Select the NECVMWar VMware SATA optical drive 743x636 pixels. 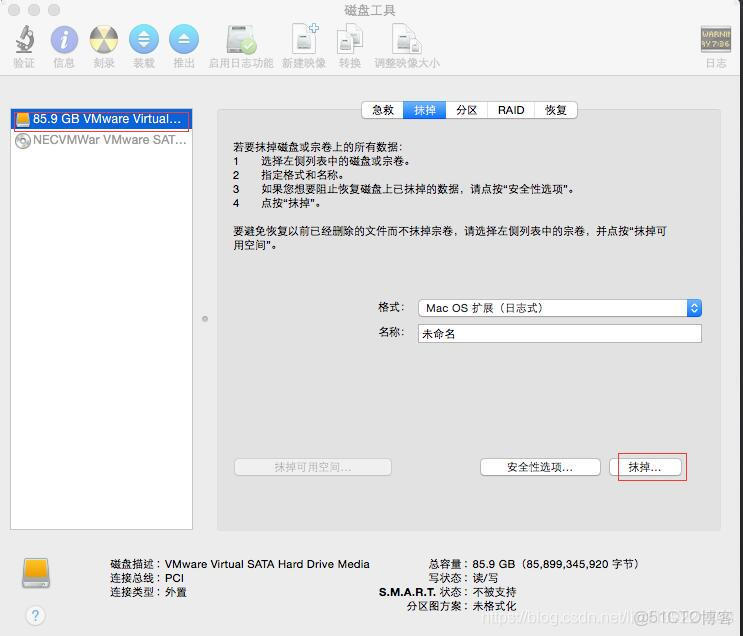click(101, 140)
